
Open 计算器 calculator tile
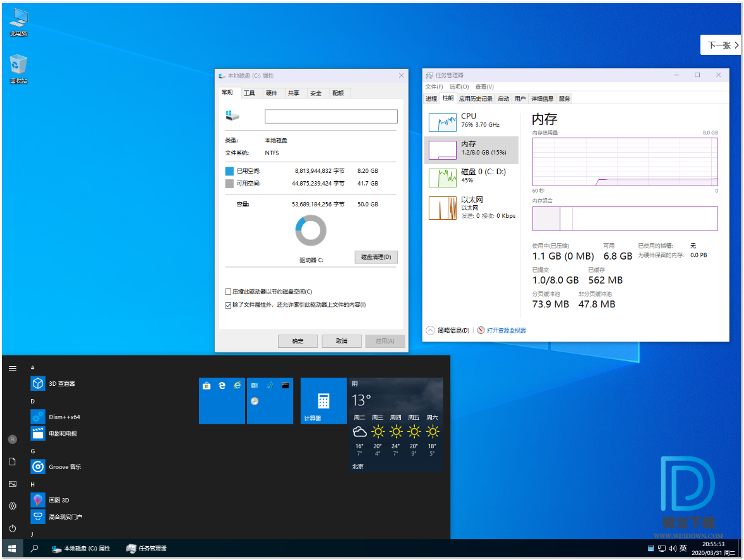[x=323, y=401]
